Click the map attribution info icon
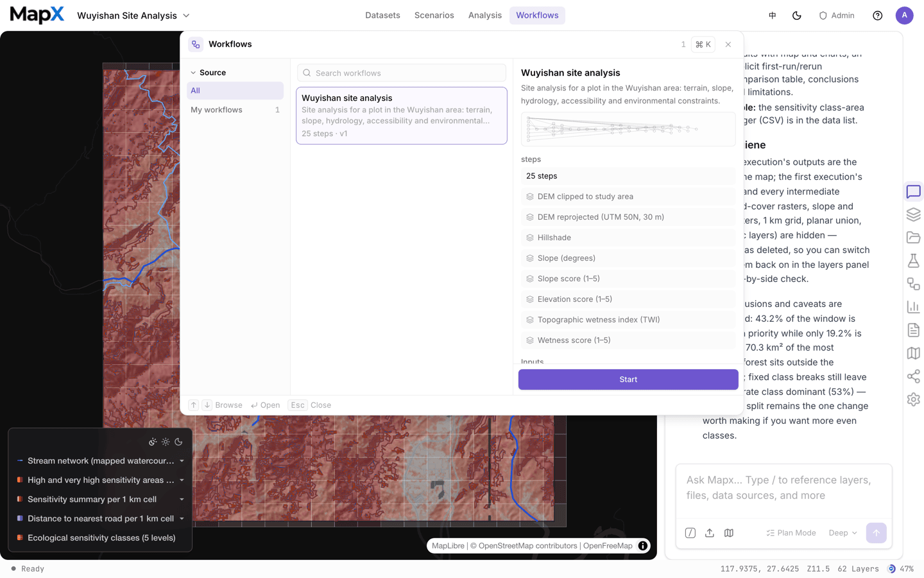 pyautogui.click(x=642, y=546)
